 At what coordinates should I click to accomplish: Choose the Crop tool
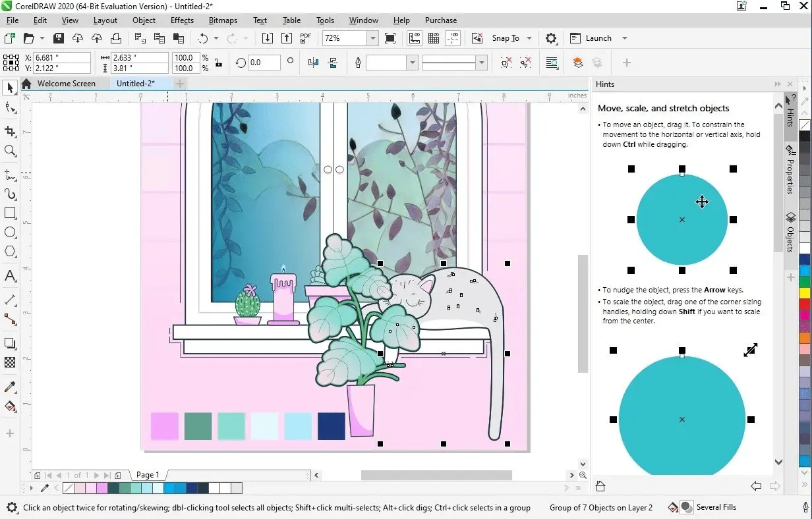(10, 131)
